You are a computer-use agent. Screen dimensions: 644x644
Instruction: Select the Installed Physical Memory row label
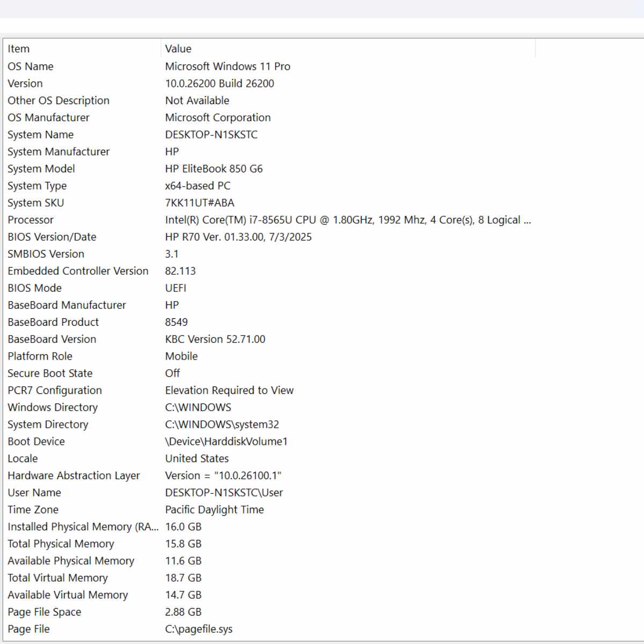83,527
